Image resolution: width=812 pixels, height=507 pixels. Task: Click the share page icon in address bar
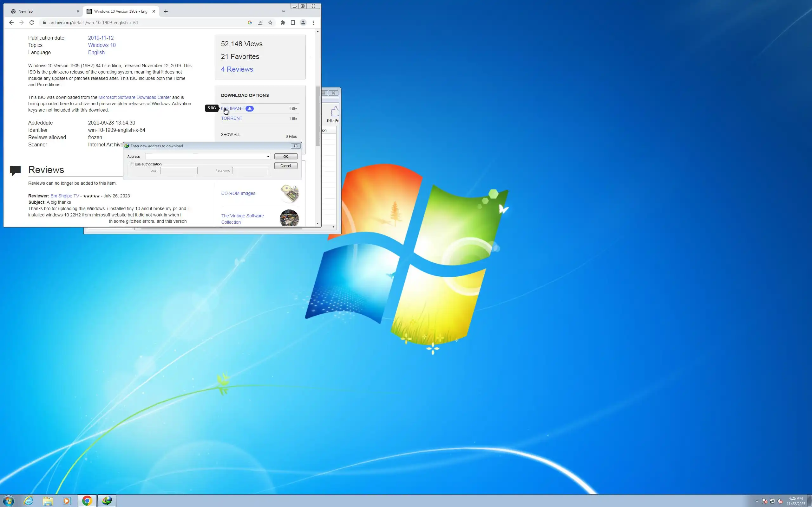click(x=260, y=22)
